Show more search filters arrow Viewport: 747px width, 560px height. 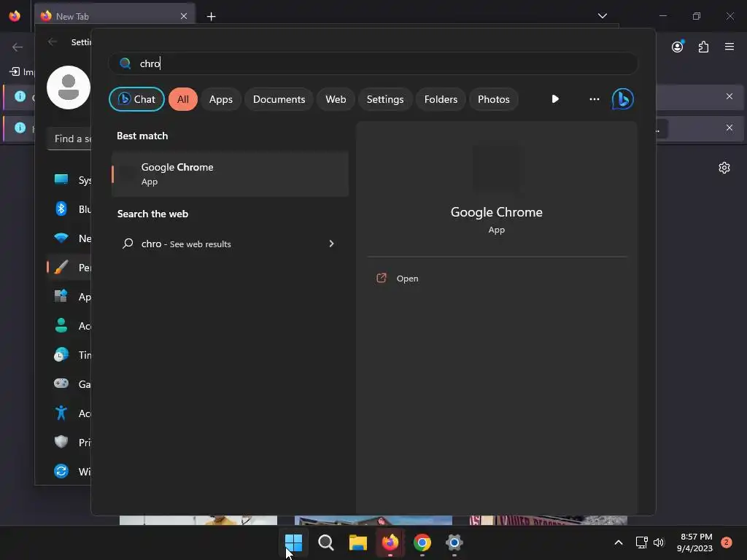555,99
